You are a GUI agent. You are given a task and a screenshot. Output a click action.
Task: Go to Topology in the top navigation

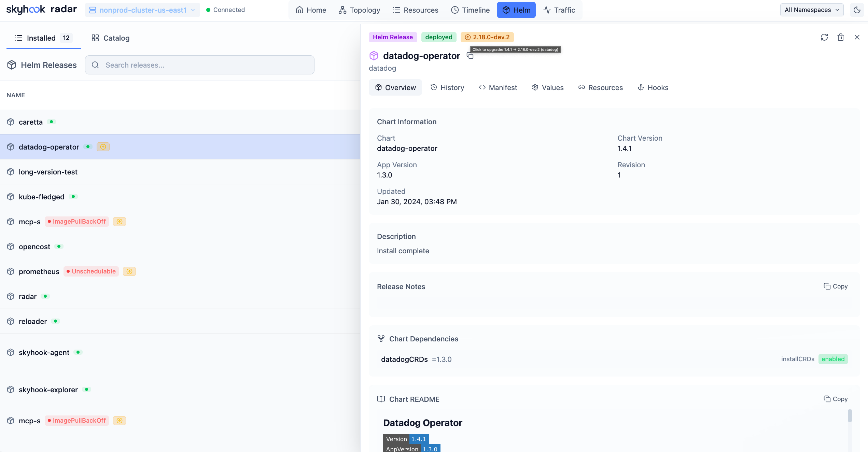(359, 10)
